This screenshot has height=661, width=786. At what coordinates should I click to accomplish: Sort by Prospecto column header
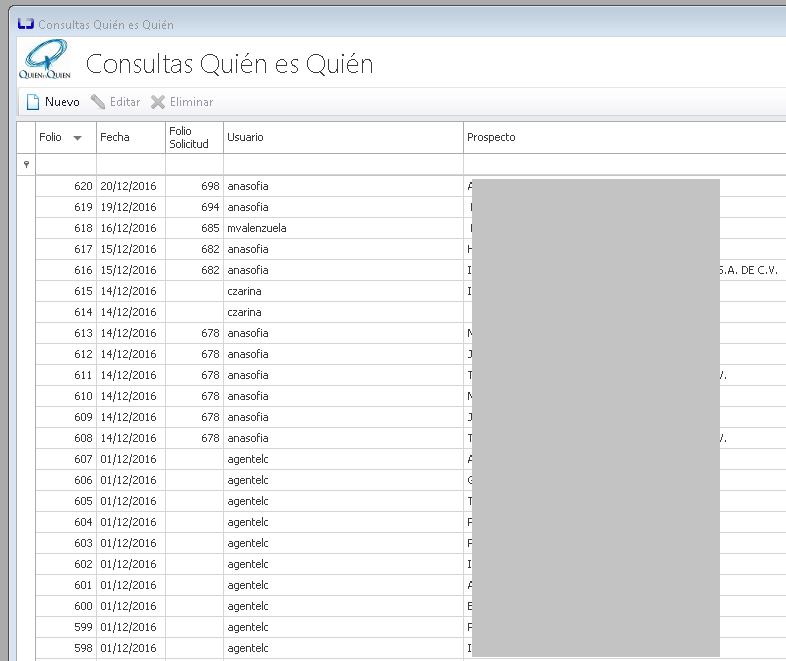(625, 137)
